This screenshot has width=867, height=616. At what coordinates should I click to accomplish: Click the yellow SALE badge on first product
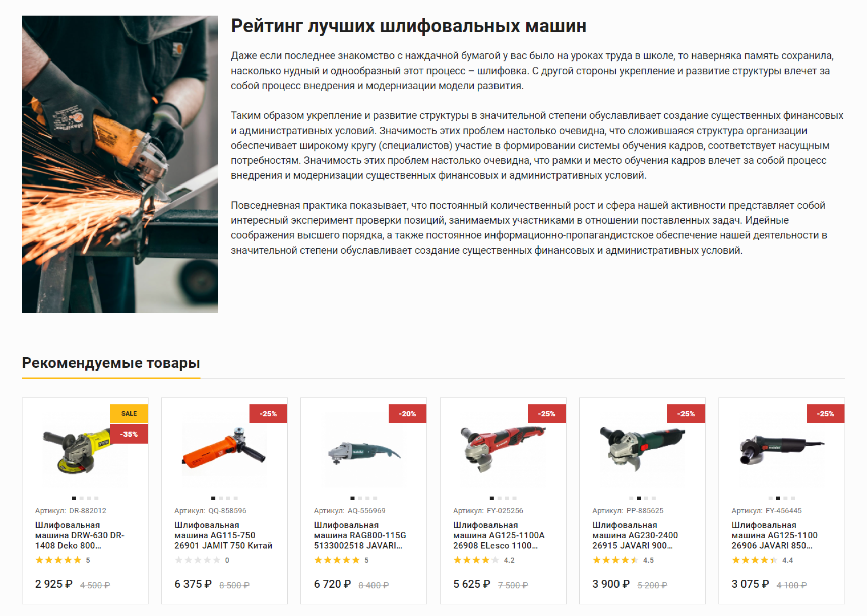pyautogui.click(x=129, y=413)
